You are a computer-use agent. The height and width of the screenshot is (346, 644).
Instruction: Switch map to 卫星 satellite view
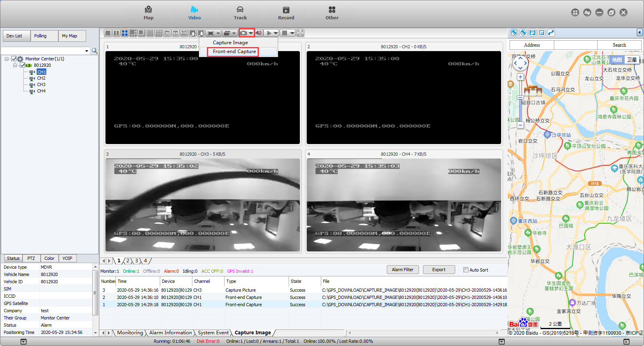point(632,60)
